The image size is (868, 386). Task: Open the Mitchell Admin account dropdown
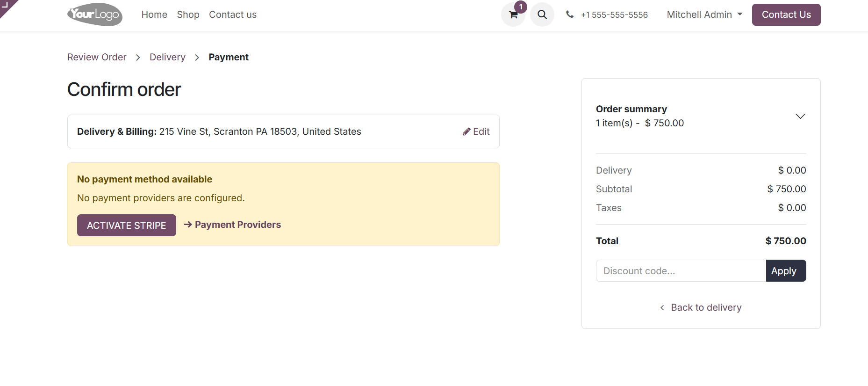point(704,15)
